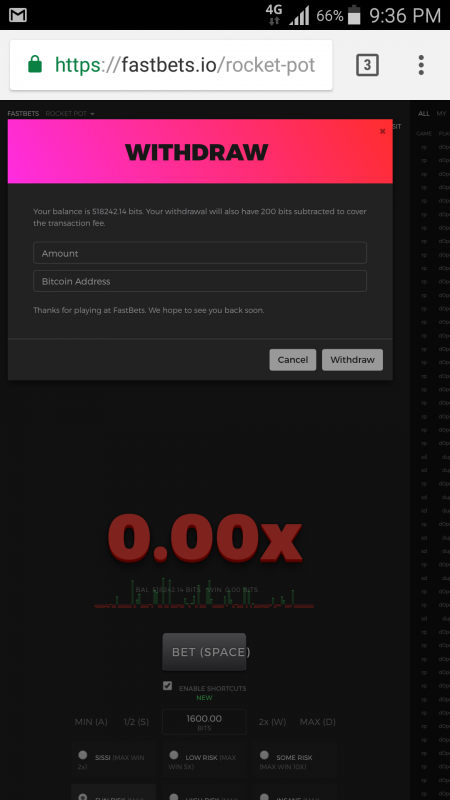This screenshot has width=450, height=800.
Task: Click the 0.00x multiplier display
Action: tap(204, 537)
